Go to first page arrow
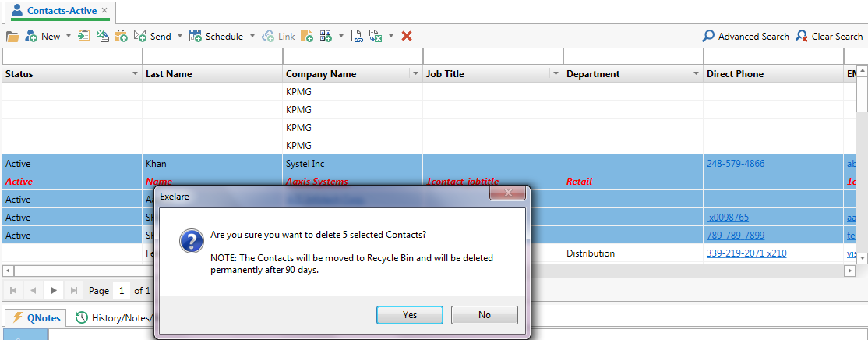 point(13,290)
